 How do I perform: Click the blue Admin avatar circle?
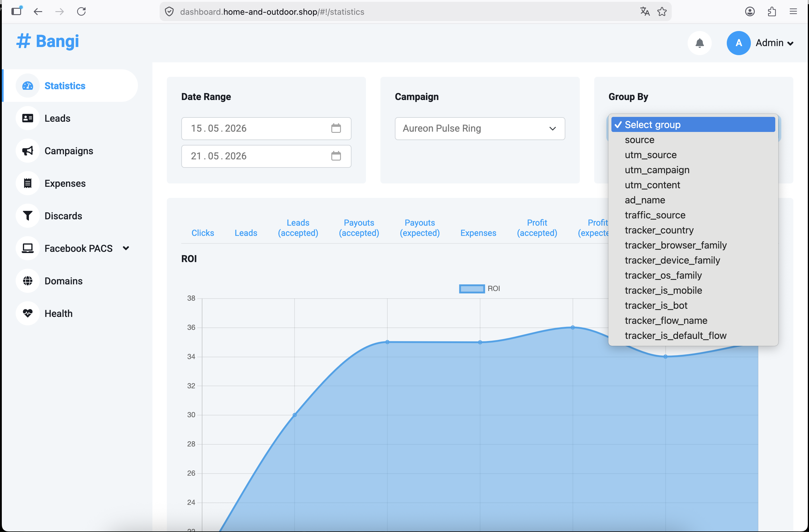[x=739, y=43]
